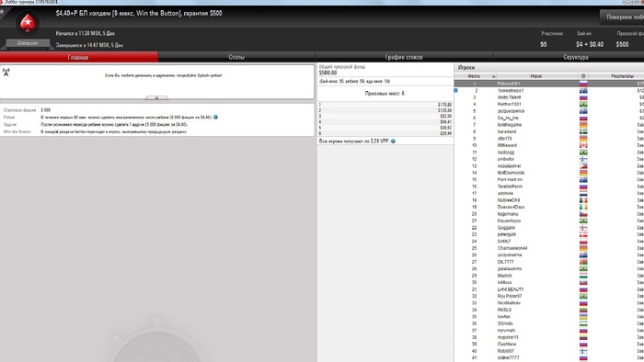Image resolution: width=644 pixels, height=362 pixels.
Task: Click the flag icon in DIL7777's row
Action: [x=582, y=262]
